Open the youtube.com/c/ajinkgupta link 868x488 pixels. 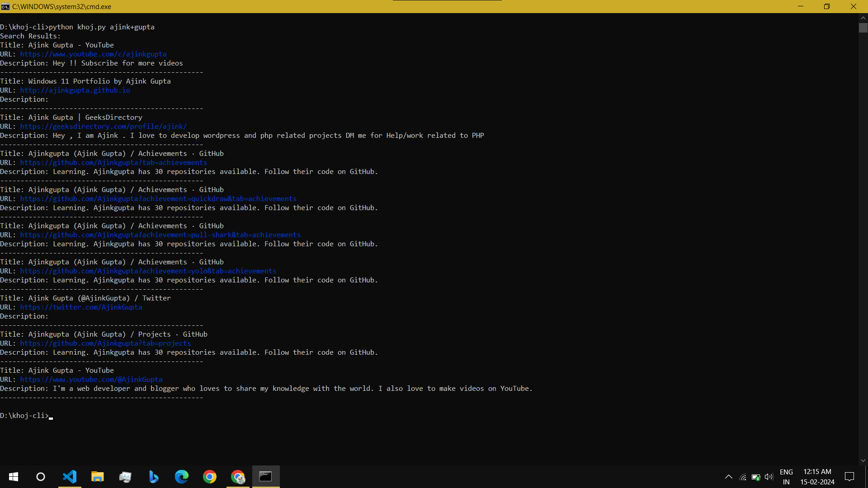(x=93, y=54)
